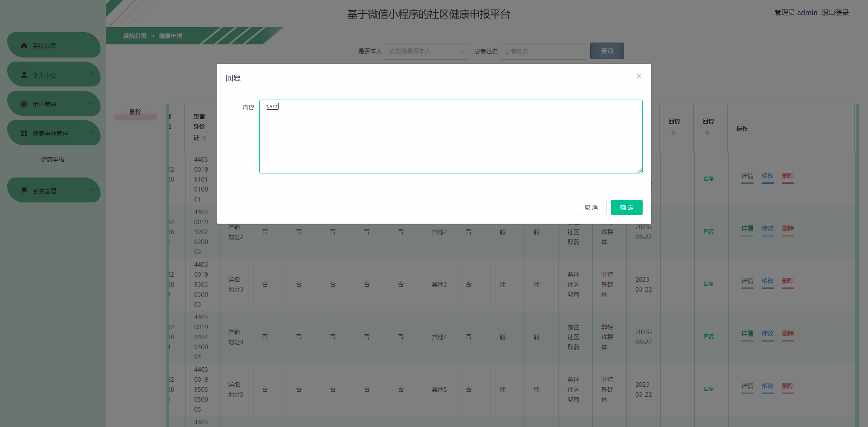Sort by the second 回复 column arrows

click(x=707, y=133)
